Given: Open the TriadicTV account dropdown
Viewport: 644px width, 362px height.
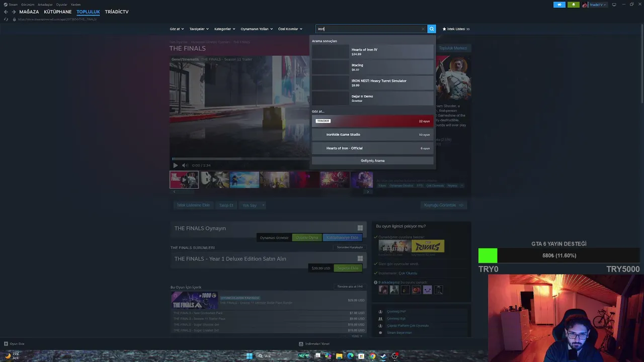Looking at the screenshot, I should tap(598, 5).
